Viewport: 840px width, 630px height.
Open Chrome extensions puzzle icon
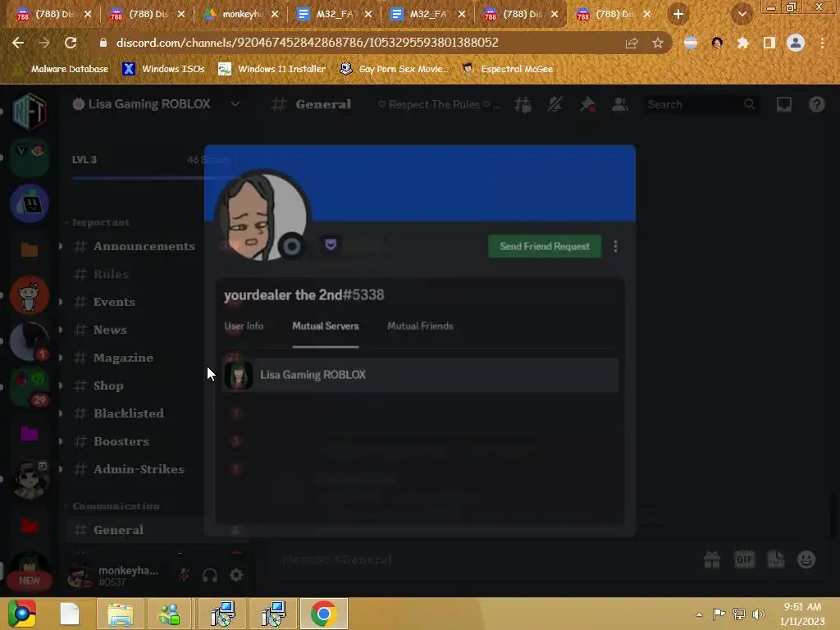point(742,43)
